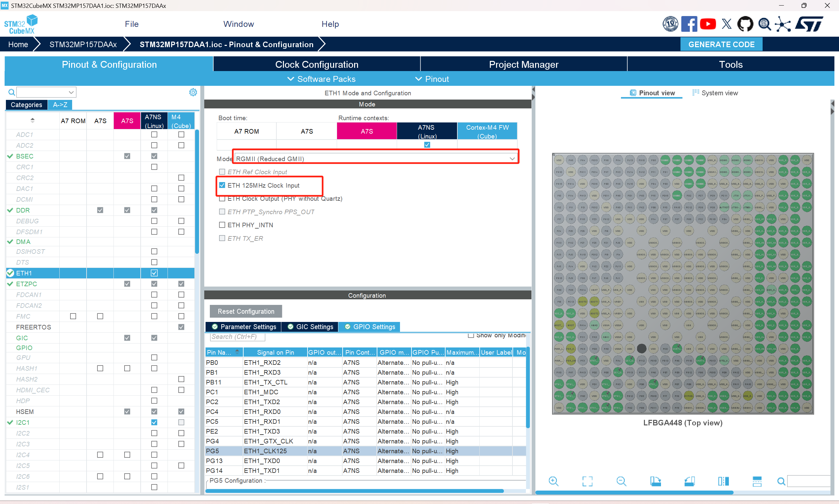Flip chip view horizontally
Image resolution: width=839 pixels, height=504 pixels.
[723, 481]
